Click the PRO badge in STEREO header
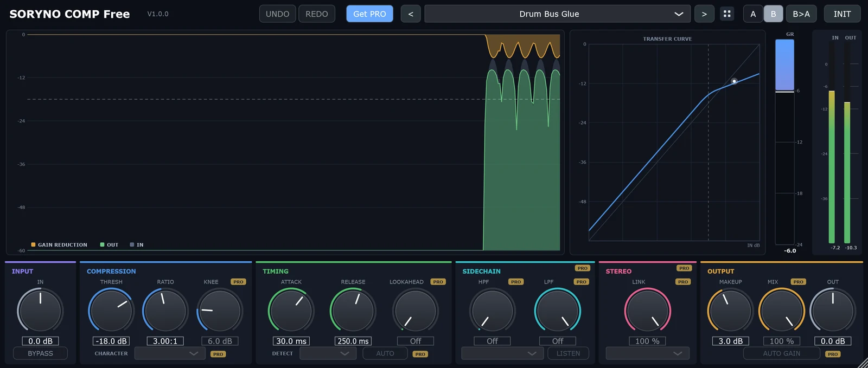The image size is (868, 368). [684, 268]
